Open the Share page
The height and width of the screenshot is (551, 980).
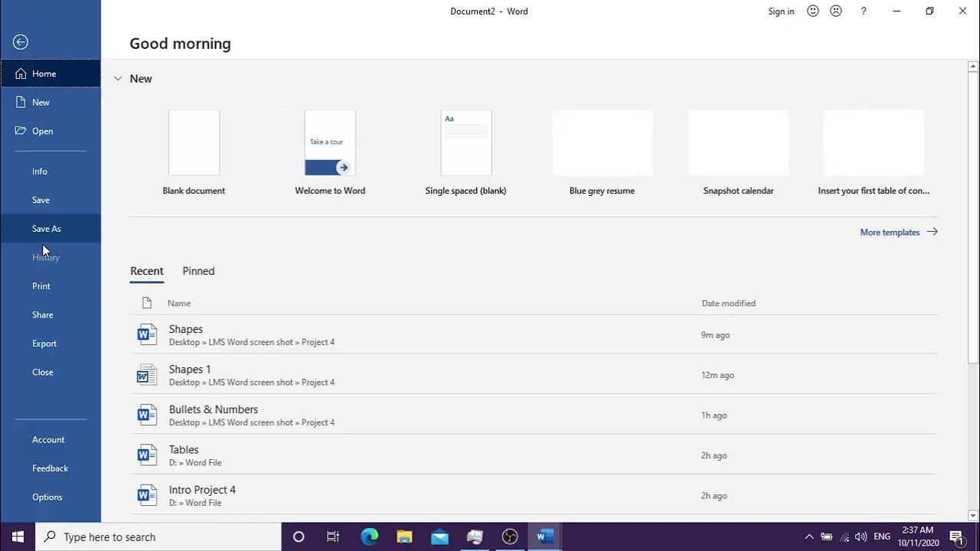[x=51, y=315]
